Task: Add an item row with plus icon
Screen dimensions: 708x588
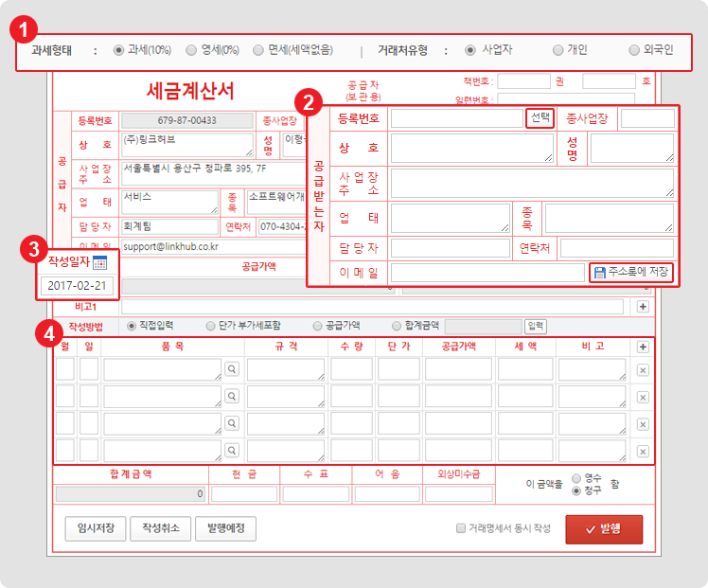Action: 643,347
